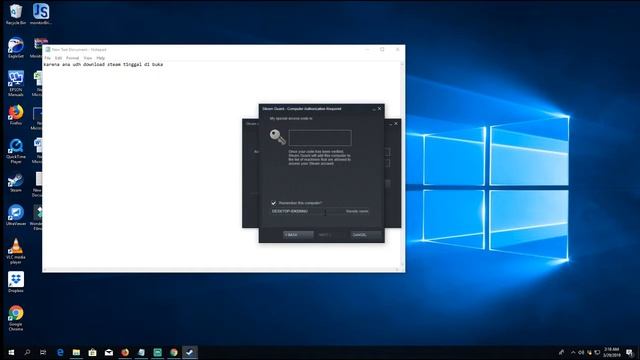Open the Dropbox desktop icon
Screen dimensions: 640x360
(x=16, y=282)
